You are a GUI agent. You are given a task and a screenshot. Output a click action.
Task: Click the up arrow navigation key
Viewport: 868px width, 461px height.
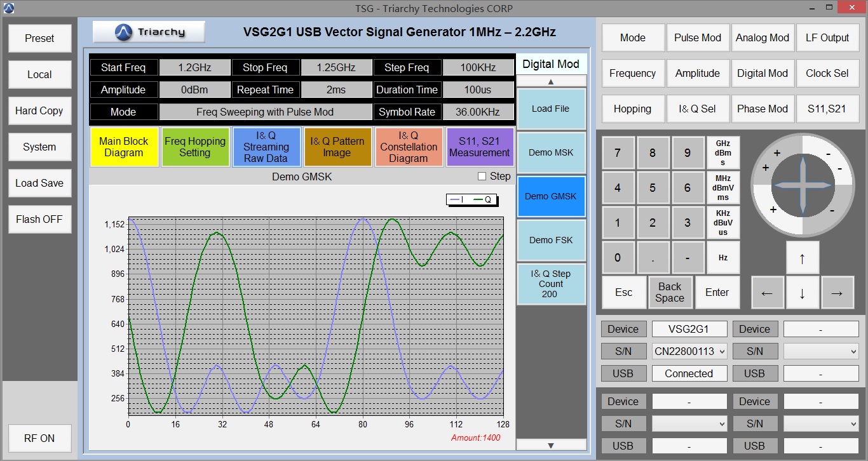click(x=802, y=258)
